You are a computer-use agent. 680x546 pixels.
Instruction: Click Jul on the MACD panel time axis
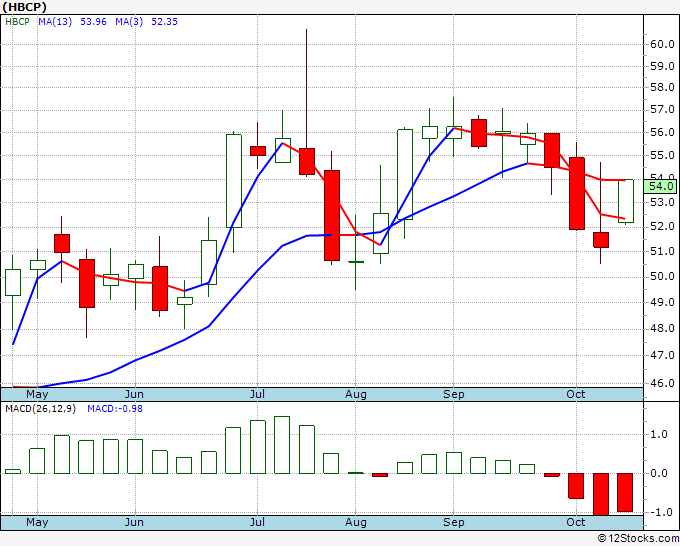(258, 522)
